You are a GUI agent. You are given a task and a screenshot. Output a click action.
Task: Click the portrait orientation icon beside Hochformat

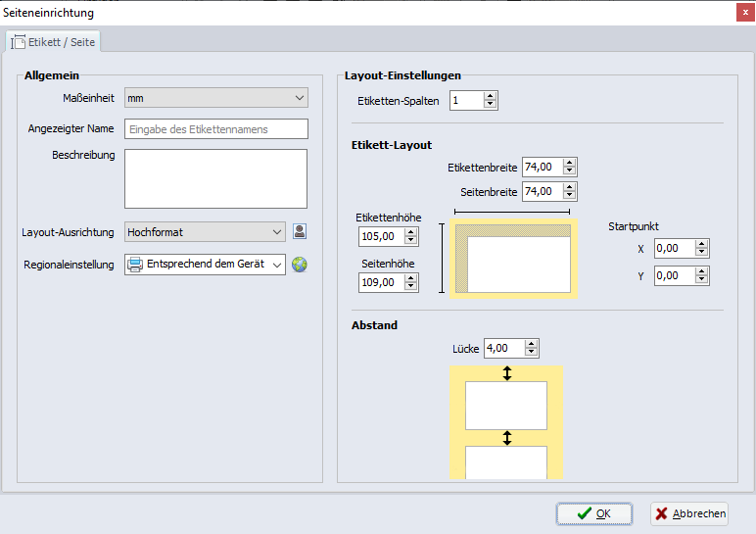(301, 232)
